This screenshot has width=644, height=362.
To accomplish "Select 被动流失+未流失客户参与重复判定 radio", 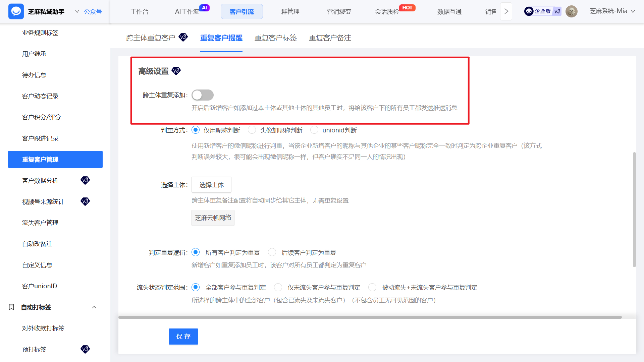I will click(x=372, y=287).
